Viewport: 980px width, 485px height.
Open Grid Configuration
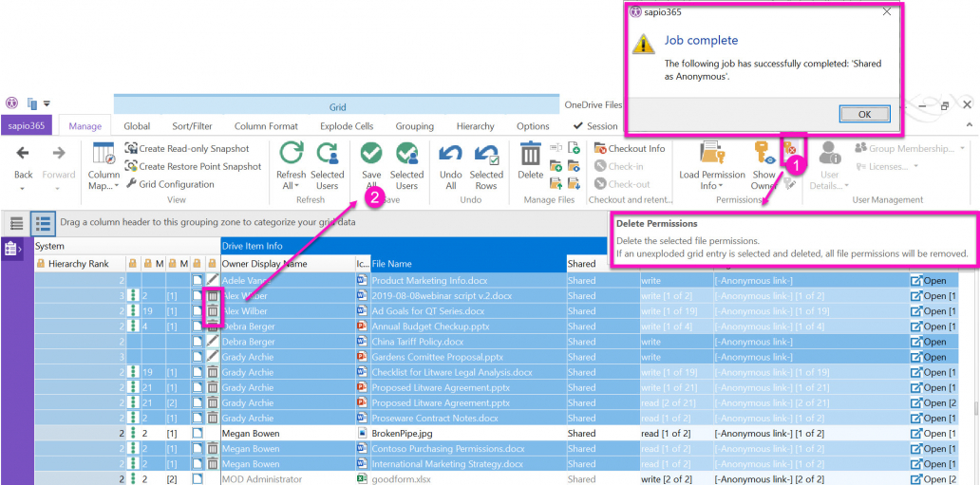click(x=170, y=184)
